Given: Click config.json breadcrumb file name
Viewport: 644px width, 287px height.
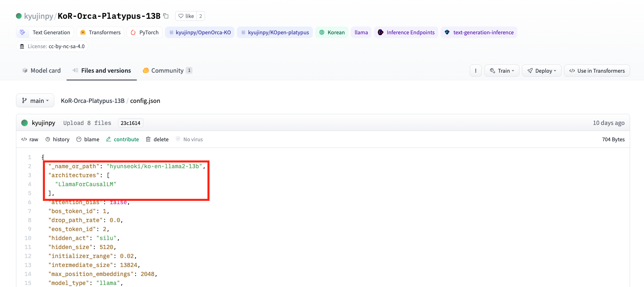Looking at the screenshot, I should pyautogui.click(x=145, y=101).
